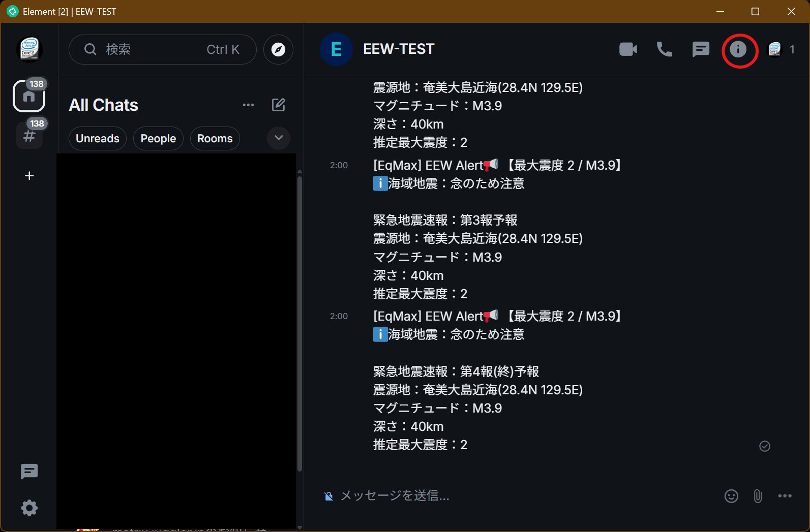The width and height of the screenshot is (810, 532).
Task: Open All Chats more options
Action: 248,105
